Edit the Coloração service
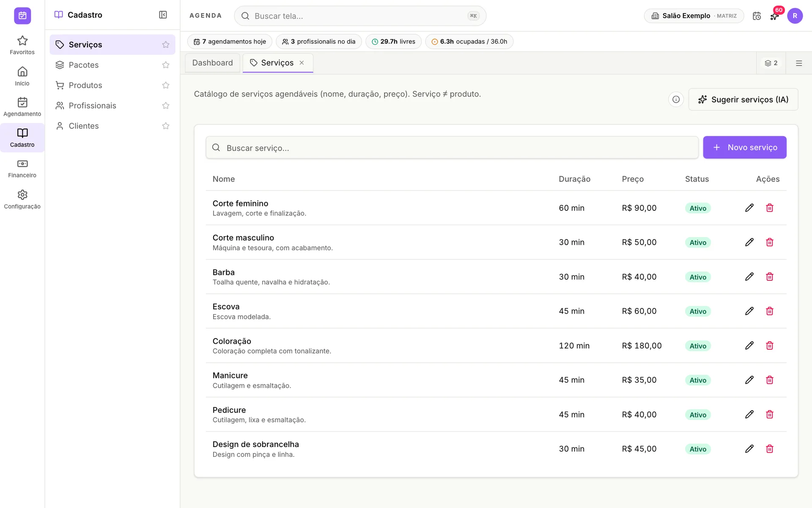The width and height of the screenshot is (812, 508). pos(749,345)
